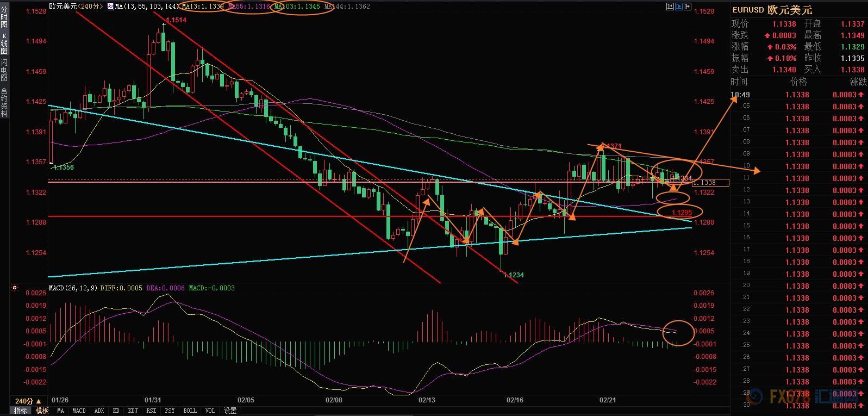Image resolution: width=868 pixels, height=416 pixels.
Task: Click the 1.1234 low price label on chart
Action: (514, 275)
